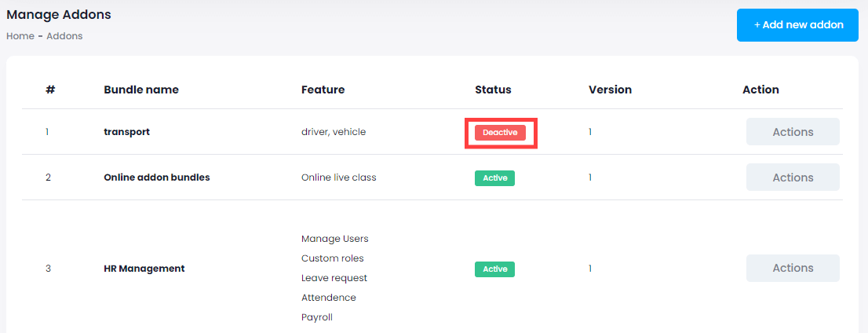Viewport: 868px width, 333px height.
Task: Click the Status column header
Action: 493,90
